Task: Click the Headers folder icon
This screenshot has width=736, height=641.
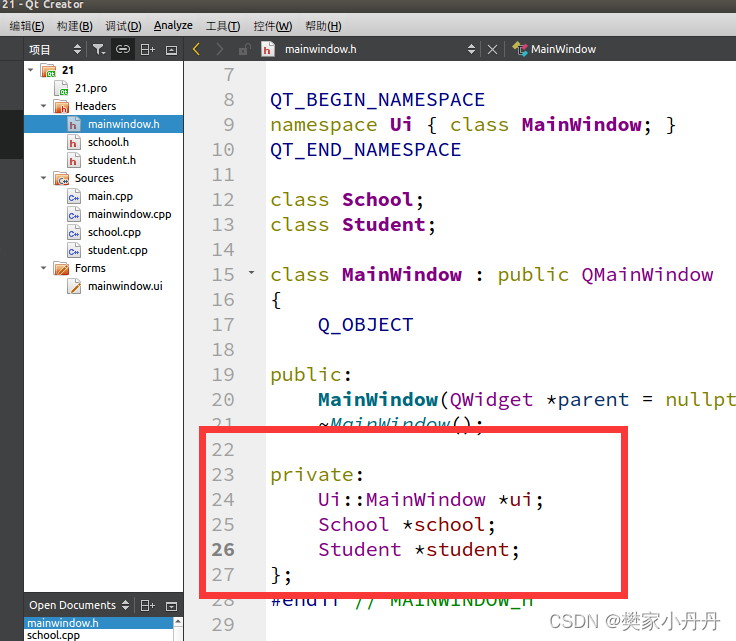Action: point(61,107)
